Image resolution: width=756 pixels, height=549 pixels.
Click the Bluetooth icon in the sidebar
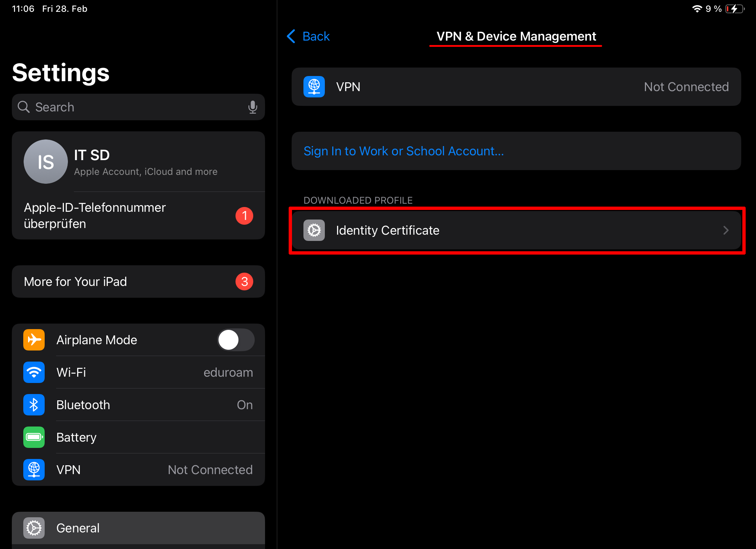pyautogui.click(x=34, y=405)
